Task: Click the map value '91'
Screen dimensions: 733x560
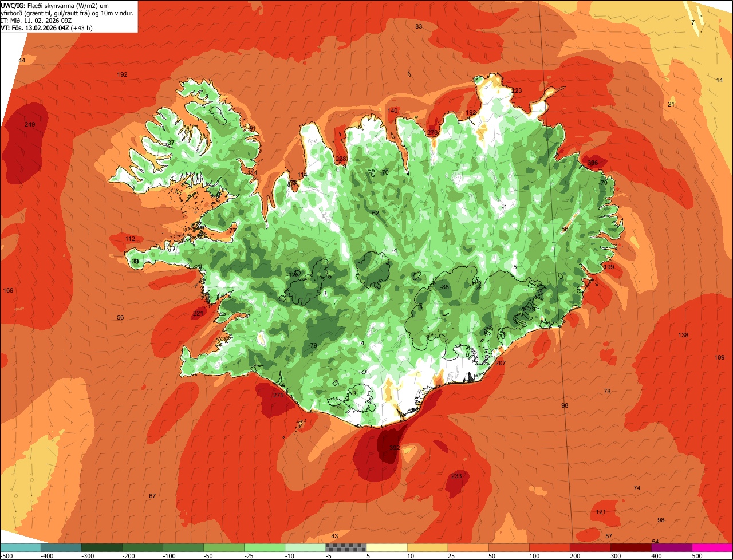Action: (x=252, y=128)
